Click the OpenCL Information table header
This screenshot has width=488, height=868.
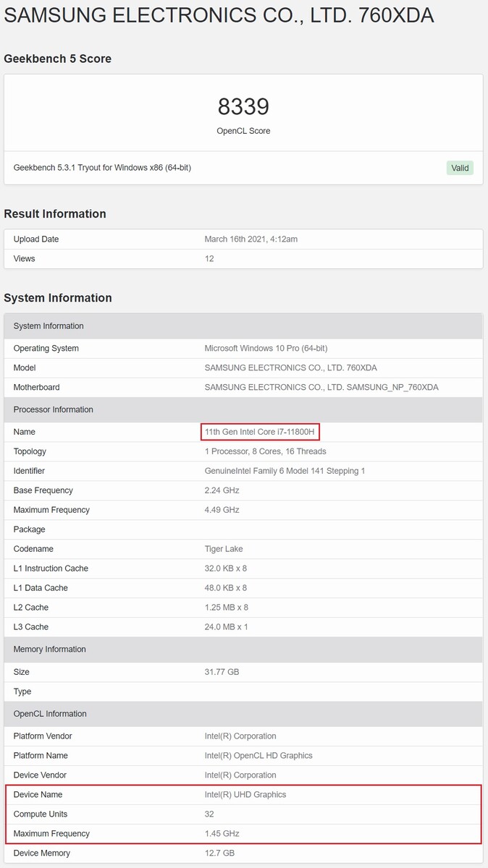click(x=243, y=714)
